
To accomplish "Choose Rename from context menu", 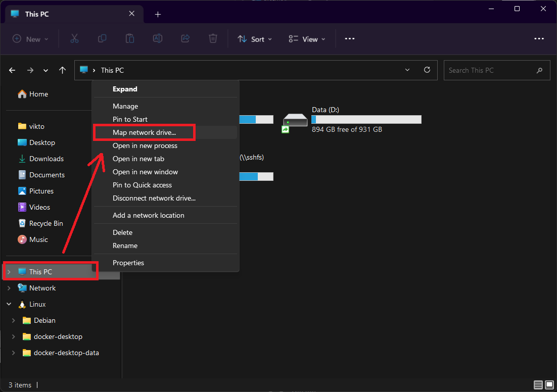I will coord(166,246).
